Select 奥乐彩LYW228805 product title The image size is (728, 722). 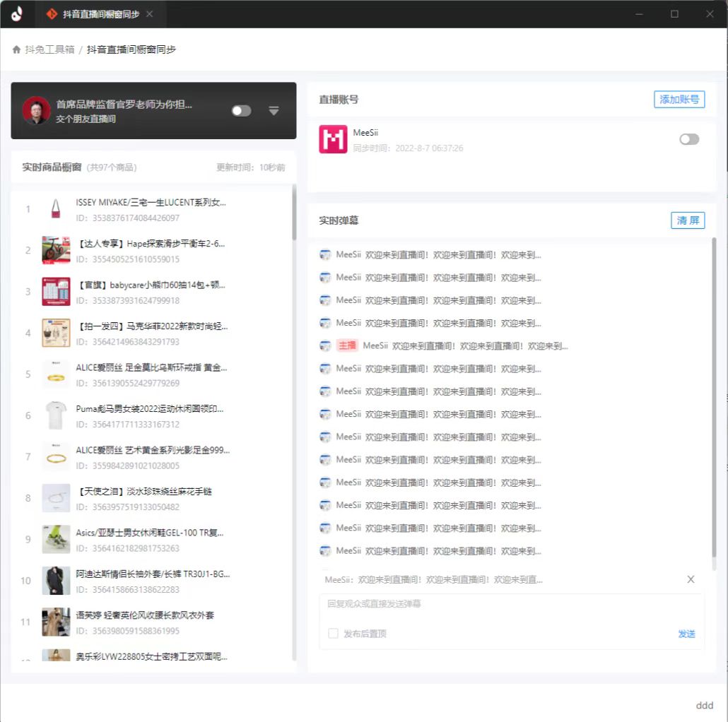pyautogui.click(x=152, y=656)
